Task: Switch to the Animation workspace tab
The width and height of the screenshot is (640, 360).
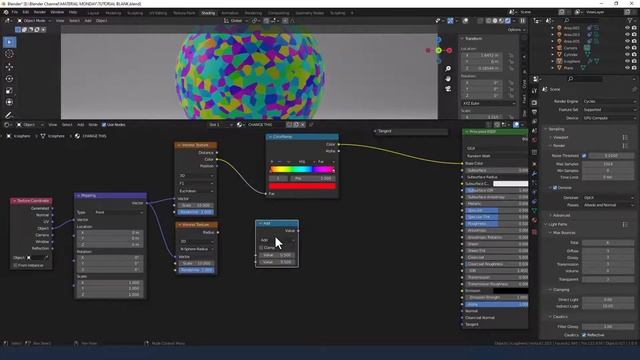Action: pos(230,13)
